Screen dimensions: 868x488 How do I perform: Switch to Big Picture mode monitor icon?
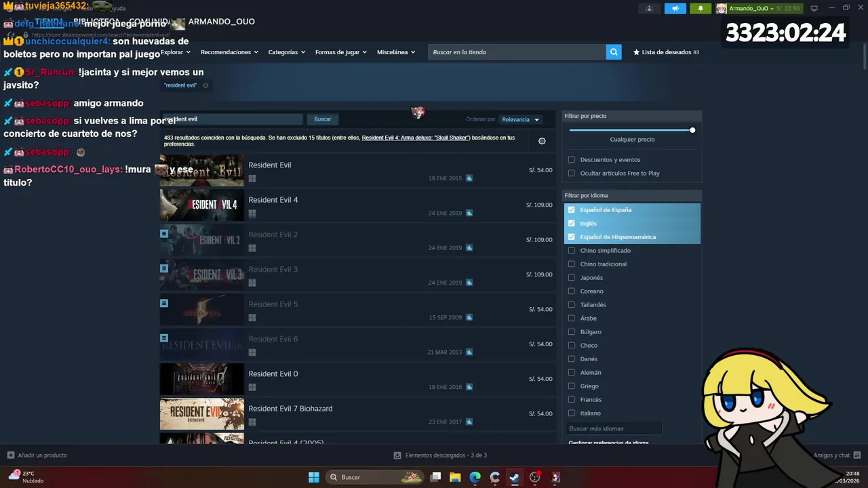(x=814, y=8)
